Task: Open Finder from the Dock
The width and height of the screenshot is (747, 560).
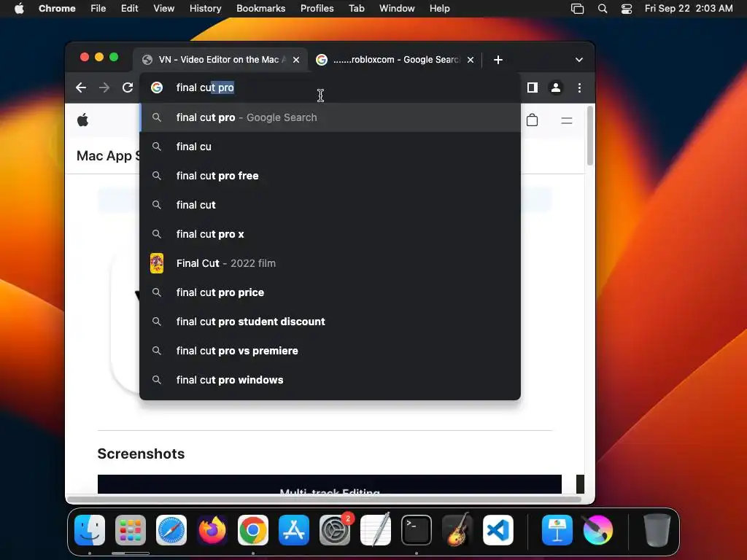Action: [x=90, y=530]
